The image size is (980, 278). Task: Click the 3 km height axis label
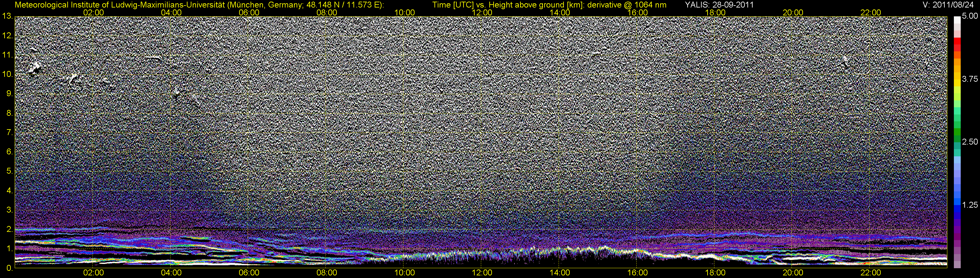(9, 210)
